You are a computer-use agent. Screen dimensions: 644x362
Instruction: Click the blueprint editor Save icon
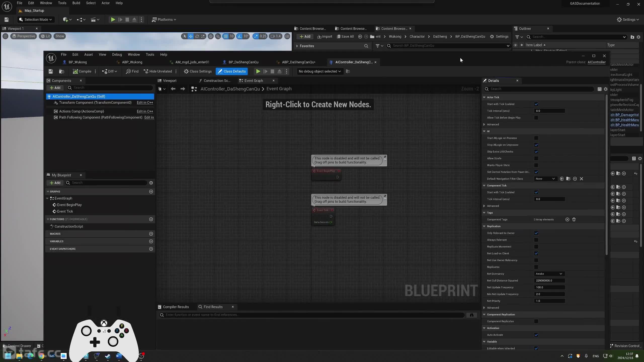[x=51, y=71]
